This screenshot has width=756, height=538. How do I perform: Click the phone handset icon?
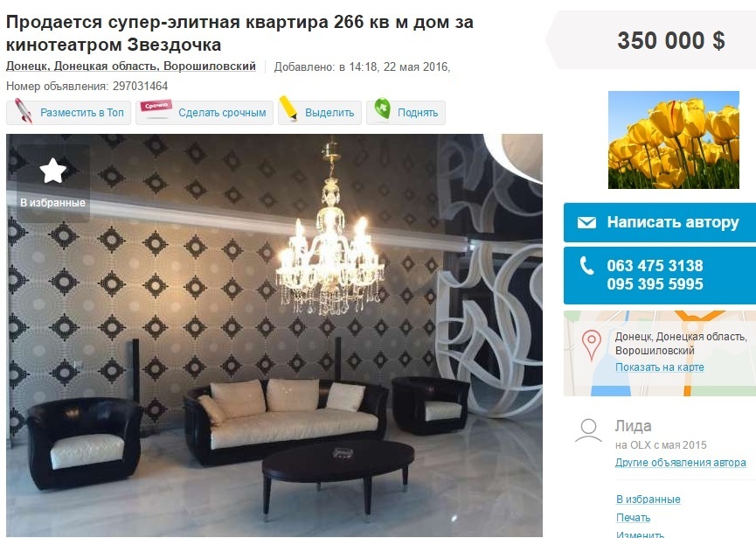tap(586, 266)
